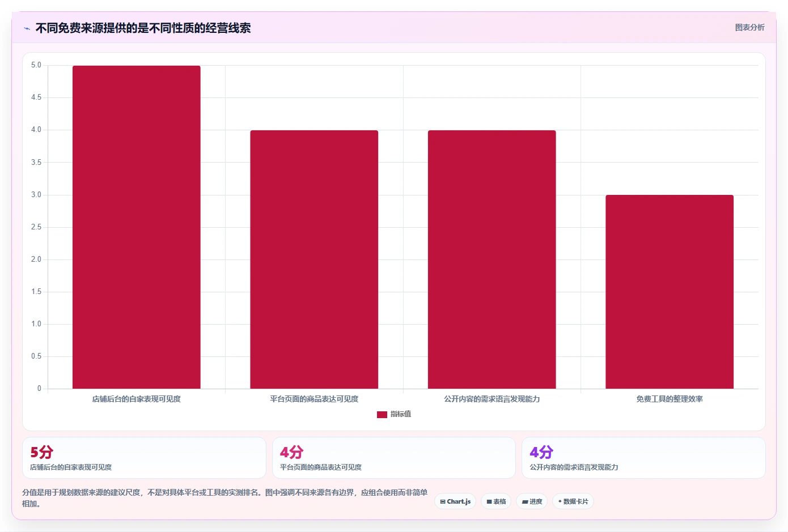Click the 指标值 legend label
Image resolution: width=788 pixels, height=532 pixels.
click(x=401, y=414)
